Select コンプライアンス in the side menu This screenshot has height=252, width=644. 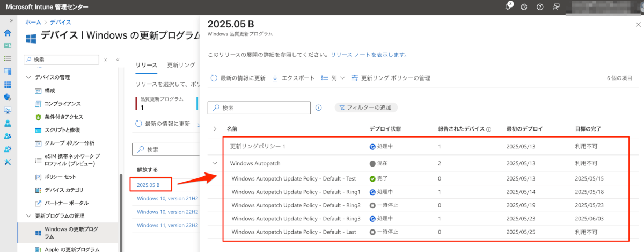(x=63, y=104)
